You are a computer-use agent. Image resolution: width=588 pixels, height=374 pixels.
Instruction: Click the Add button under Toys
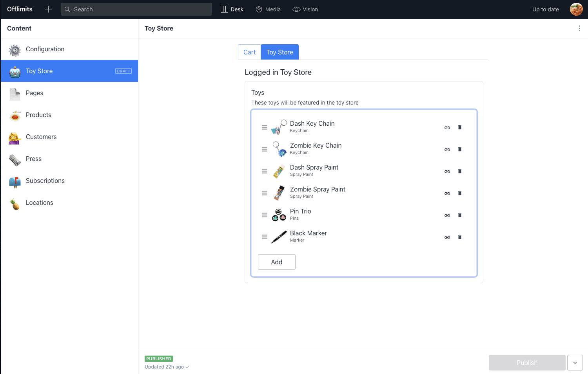[277, 262]
